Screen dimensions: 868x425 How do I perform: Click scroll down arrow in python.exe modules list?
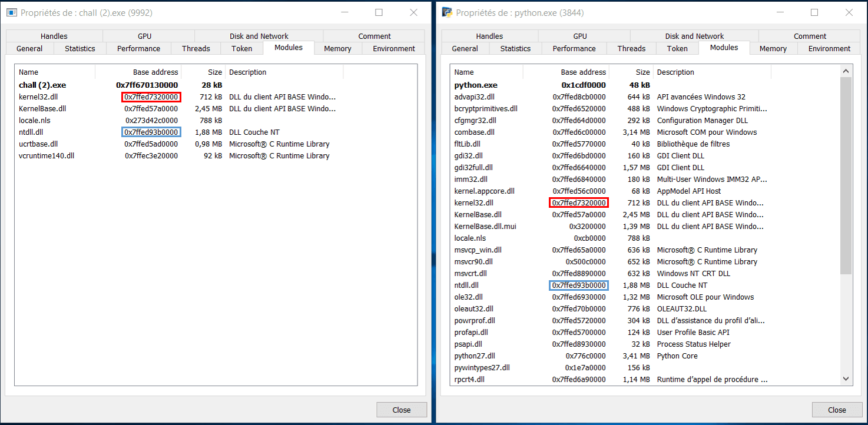(x=846, y=380)
